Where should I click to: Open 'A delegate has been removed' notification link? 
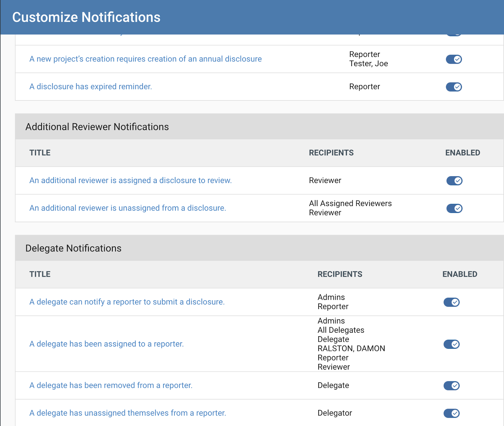[x=111, y=386]
